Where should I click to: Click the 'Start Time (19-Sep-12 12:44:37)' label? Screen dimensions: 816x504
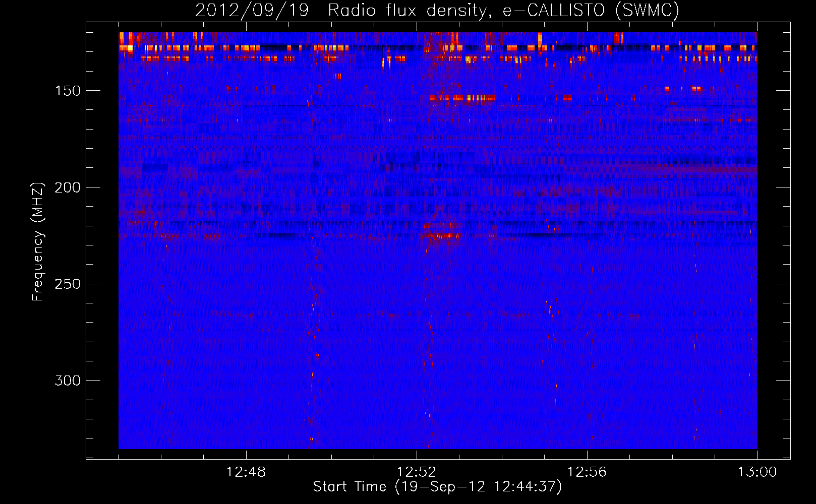[437, 487]
